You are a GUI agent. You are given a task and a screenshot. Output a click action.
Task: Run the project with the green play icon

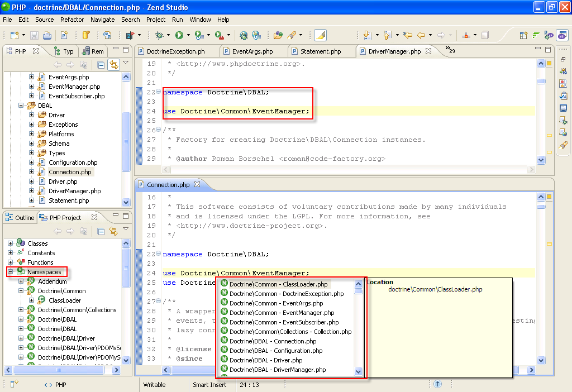click(179, 35)
